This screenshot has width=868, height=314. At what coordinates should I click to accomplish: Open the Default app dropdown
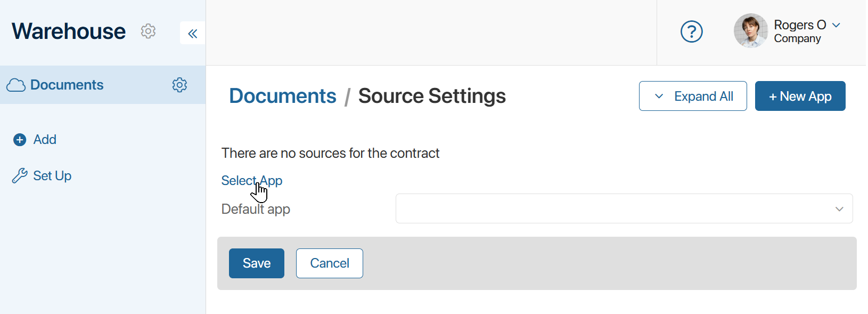623,208
